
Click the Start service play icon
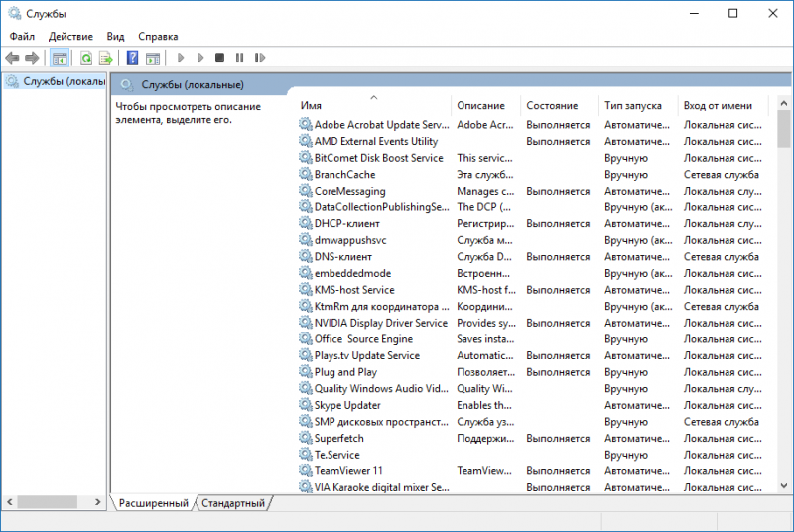pyautogui.click(x=181, y=58)
